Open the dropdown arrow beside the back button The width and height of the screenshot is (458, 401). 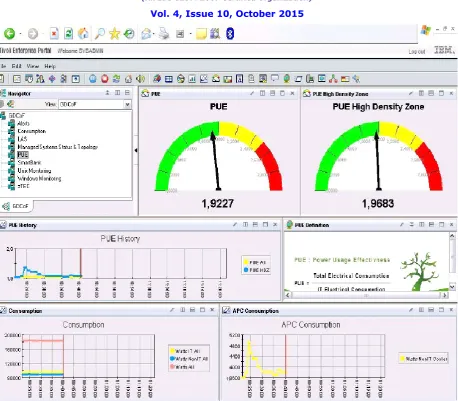[21, 34]
